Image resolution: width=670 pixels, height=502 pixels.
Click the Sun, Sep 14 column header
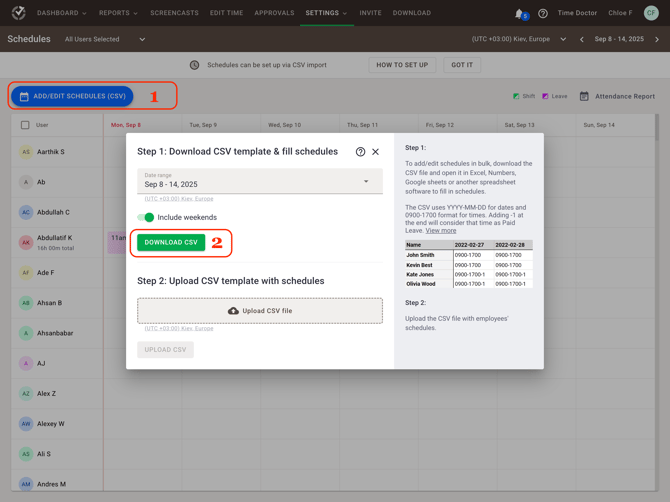(599, 125)
